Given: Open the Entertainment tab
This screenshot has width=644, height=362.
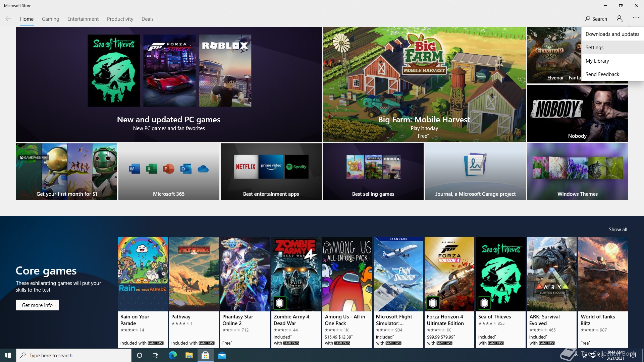Looking at the screenshot, I should [x=83, y=19].
